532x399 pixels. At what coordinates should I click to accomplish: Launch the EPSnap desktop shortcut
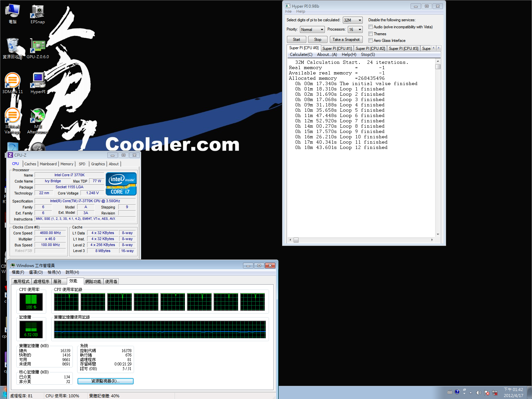click(38, 14)
